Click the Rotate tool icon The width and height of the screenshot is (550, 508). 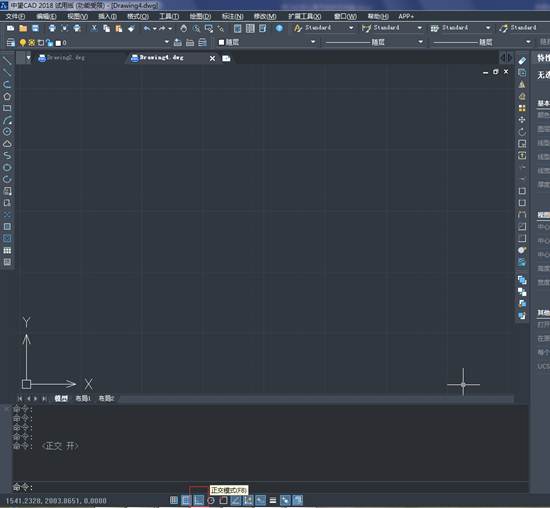click(x=522, y=132)
